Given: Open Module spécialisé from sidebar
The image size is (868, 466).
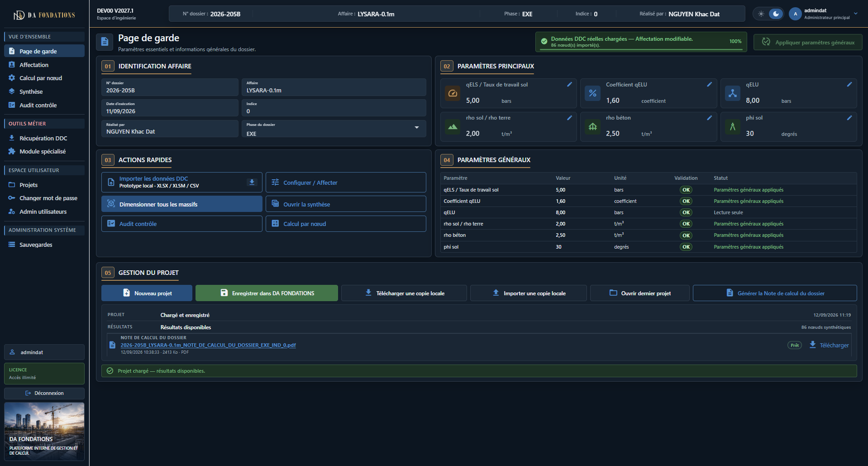Looking at the screenshot, I should coord(44,151).
